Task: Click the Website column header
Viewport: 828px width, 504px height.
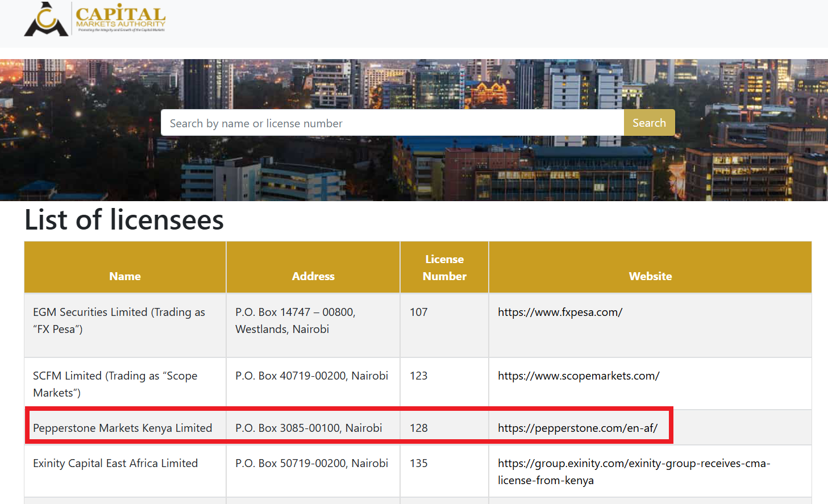Action: point(650,276)
